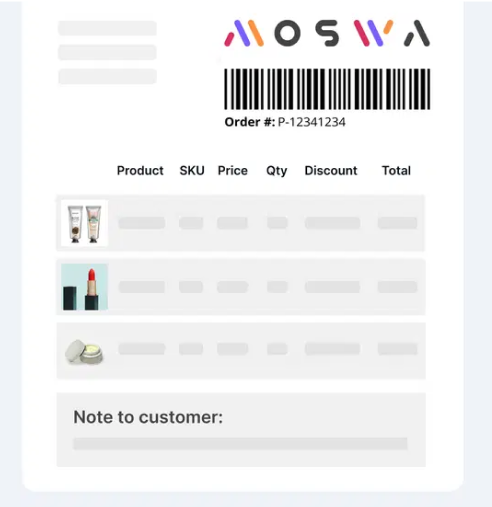Click the top address placeholder line
Viewport: 492px width, 507px height.
click(x=107, y=28)
